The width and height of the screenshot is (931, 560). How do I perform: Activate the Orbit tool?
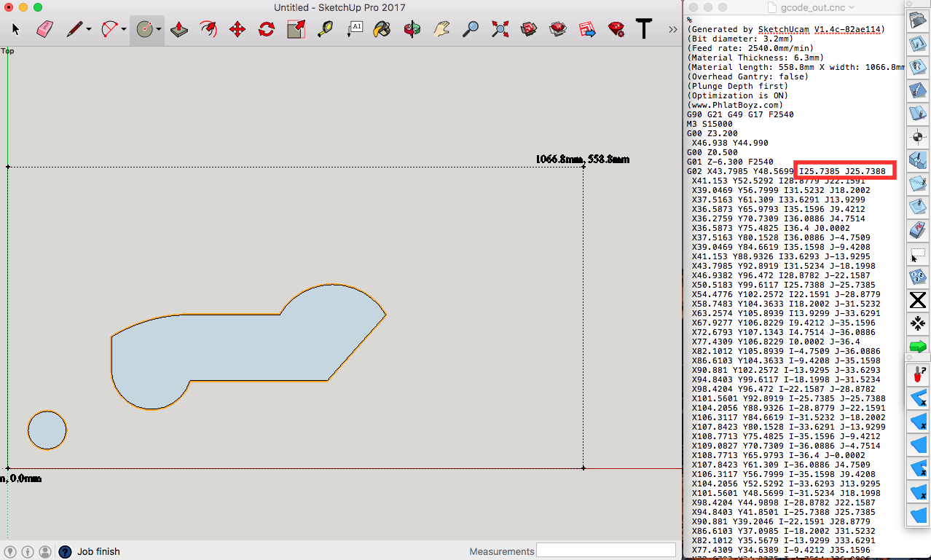tap(412, 30)
